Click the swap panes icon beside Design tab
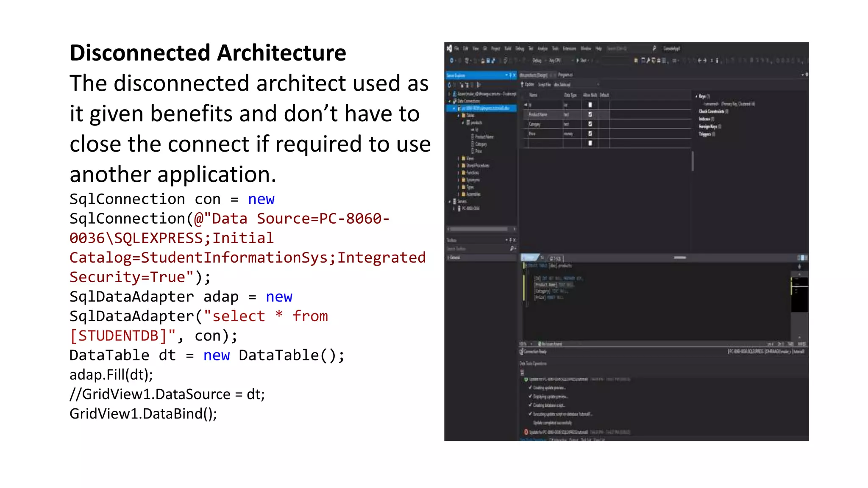The width and height of the screenshot is (868, 488). click(542, 258)
